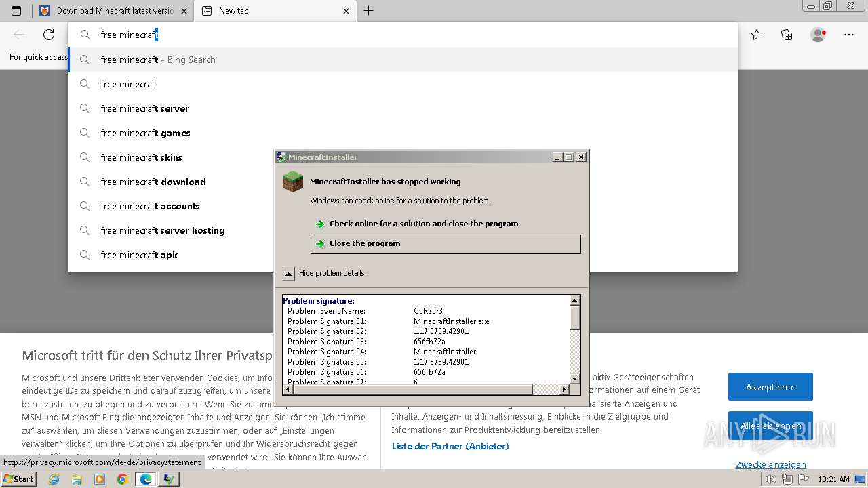Screen dimensions: 868x488
Task: Open the browser profile avatar
Action: [x=818, y=35]
